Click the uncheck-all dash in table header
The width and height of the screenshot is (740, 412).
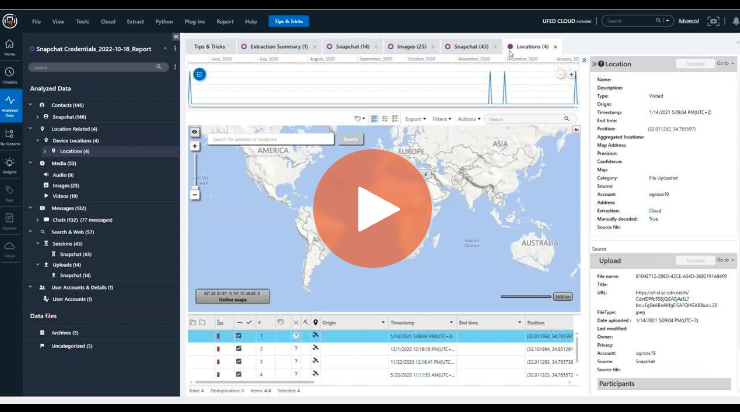pos(240,322)
